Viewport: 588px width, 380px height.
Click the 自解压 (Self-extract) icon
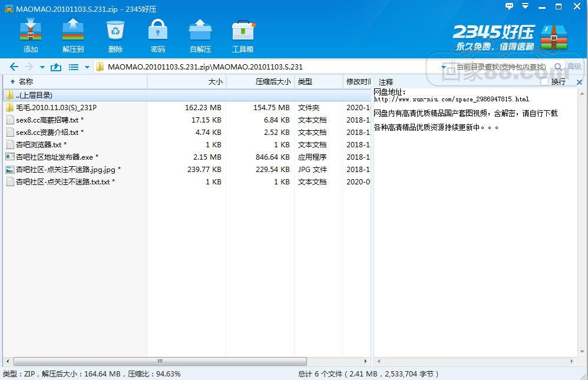(200, 30)
